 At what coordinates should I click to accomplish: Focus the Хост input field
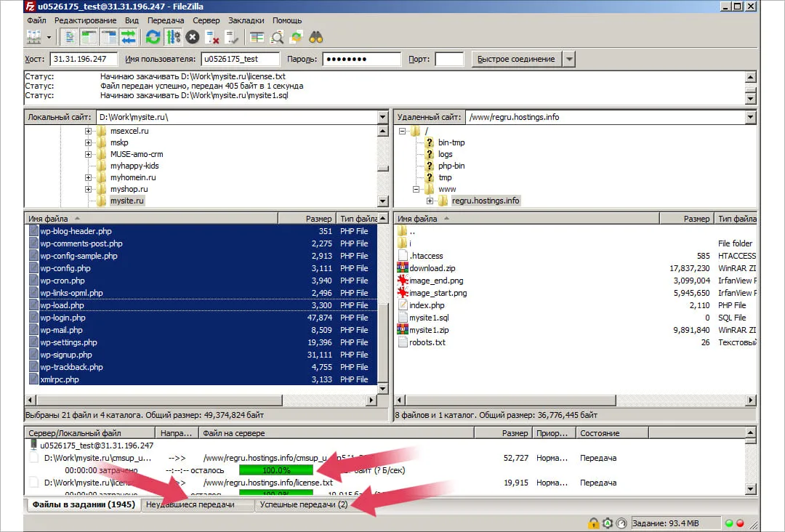(x=84, y=59)
